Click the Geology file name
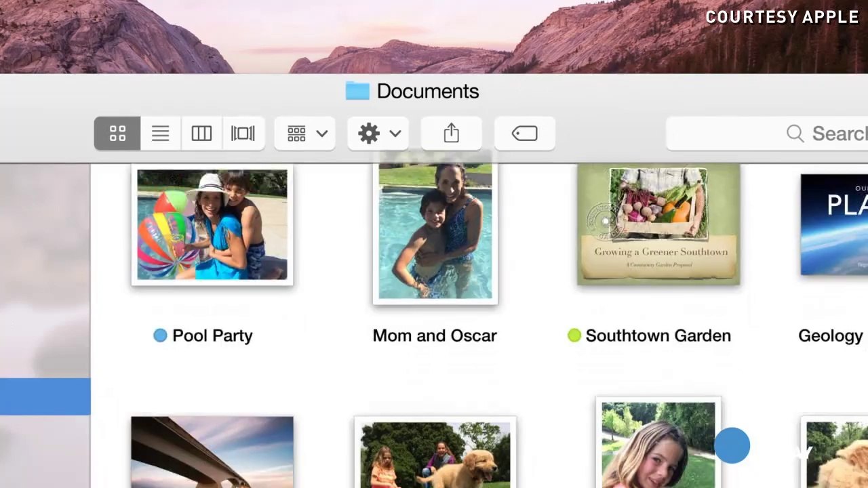Viewport: 868px width, 488px height. click(831, 335)
